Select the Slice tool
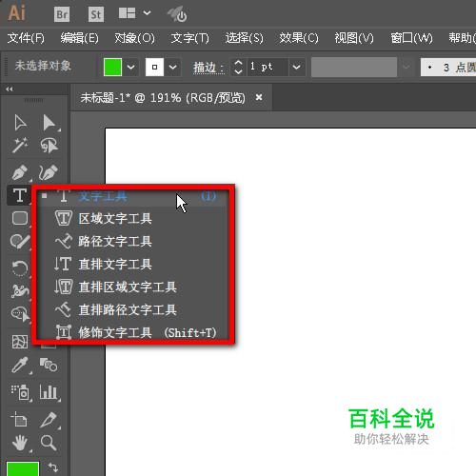476x476 pixels. [x=49, y=420]
